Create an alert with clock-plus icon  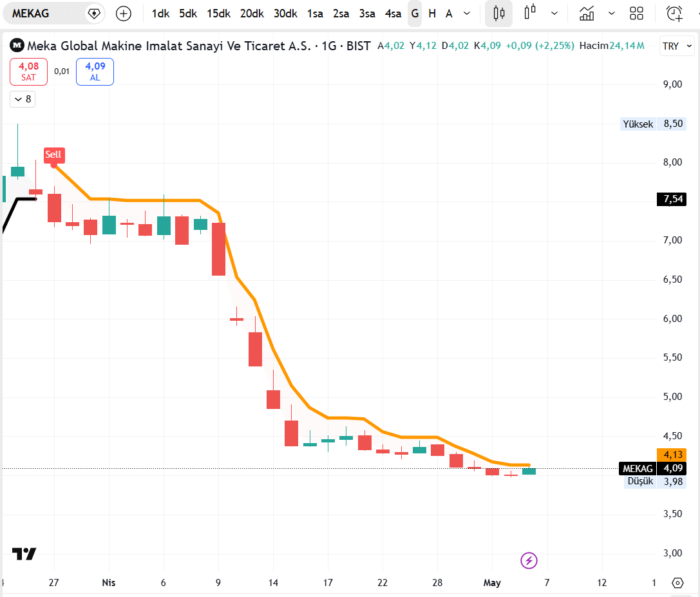pos(674,14)
